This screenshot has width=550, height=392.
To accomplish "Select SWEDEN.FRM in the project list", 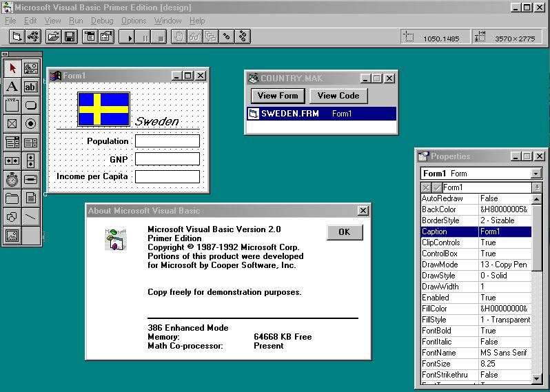I will [321, 114].
